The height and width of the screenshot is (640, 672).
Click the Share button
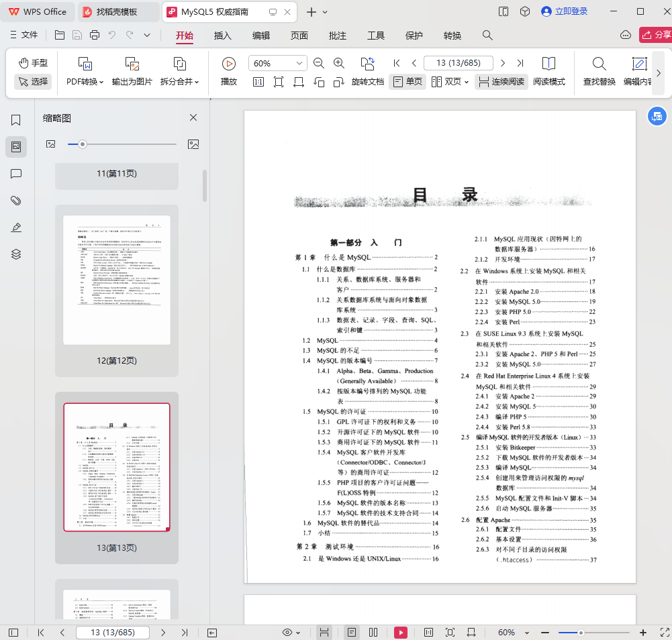coord(655,35)
